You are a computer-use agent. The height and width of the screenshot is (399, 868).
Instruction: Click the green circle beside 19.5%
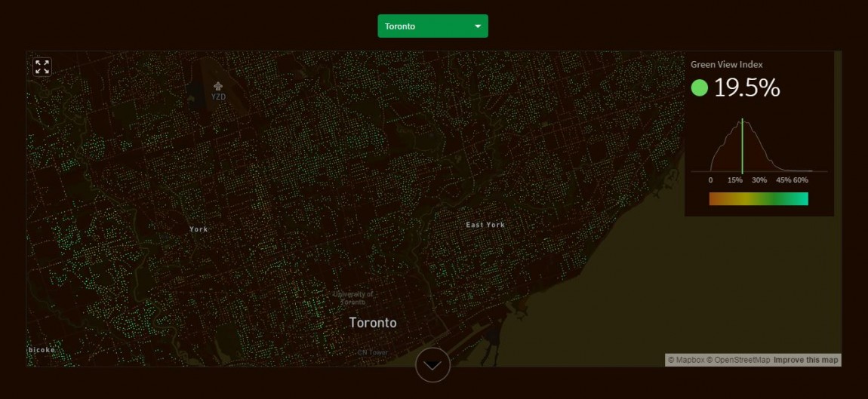699,88
